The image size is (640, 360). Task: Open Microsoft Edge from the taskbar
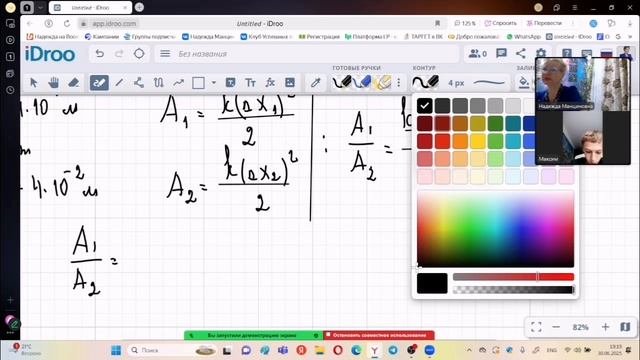coord(356,350)
